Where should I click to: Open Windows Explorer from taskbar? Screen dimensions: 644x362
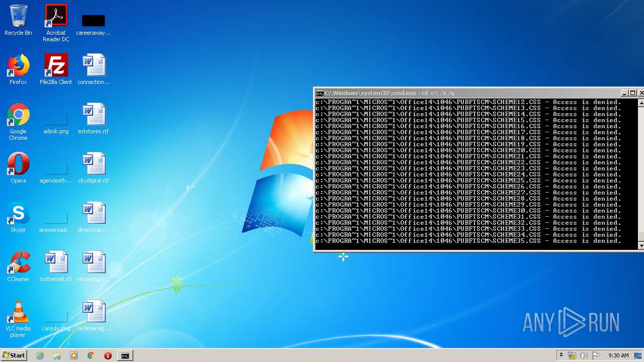pyautogui.click(x=57, y=355)
